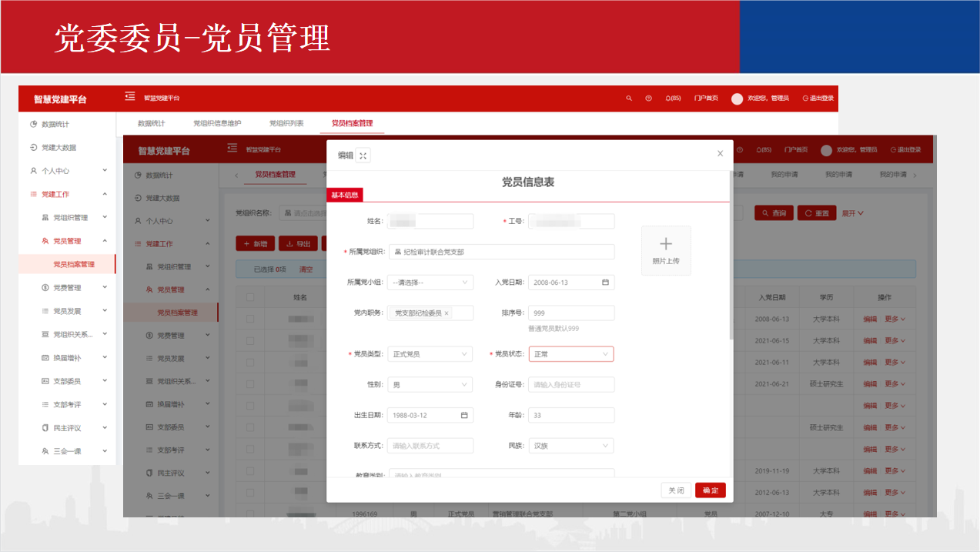Switch to the 党组织列表 tab
The height and width of the screenshot is (552, 980).
[x=286, y=123]
